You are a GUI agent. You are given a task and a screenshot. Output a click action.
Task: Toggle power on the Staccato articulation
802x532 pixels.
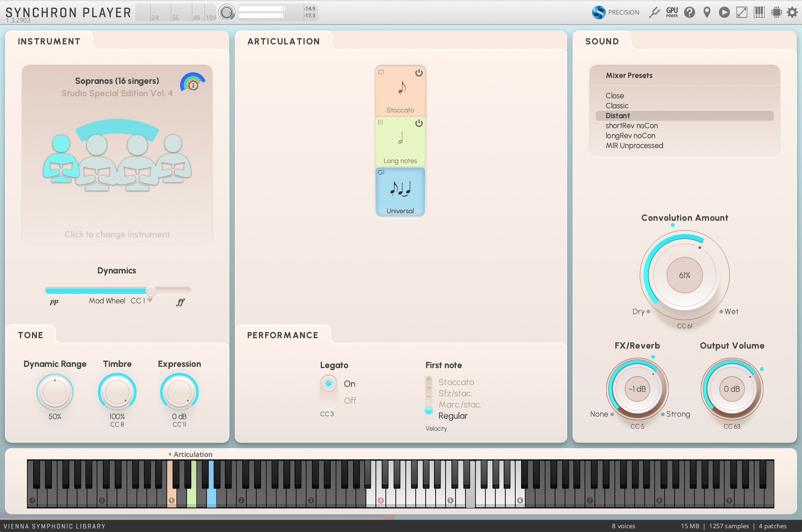tap(419, 73)
